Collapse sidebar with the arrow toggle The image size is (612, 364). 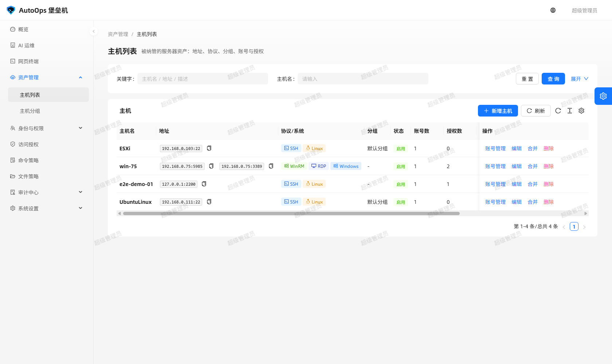click(x=94, y=31)
